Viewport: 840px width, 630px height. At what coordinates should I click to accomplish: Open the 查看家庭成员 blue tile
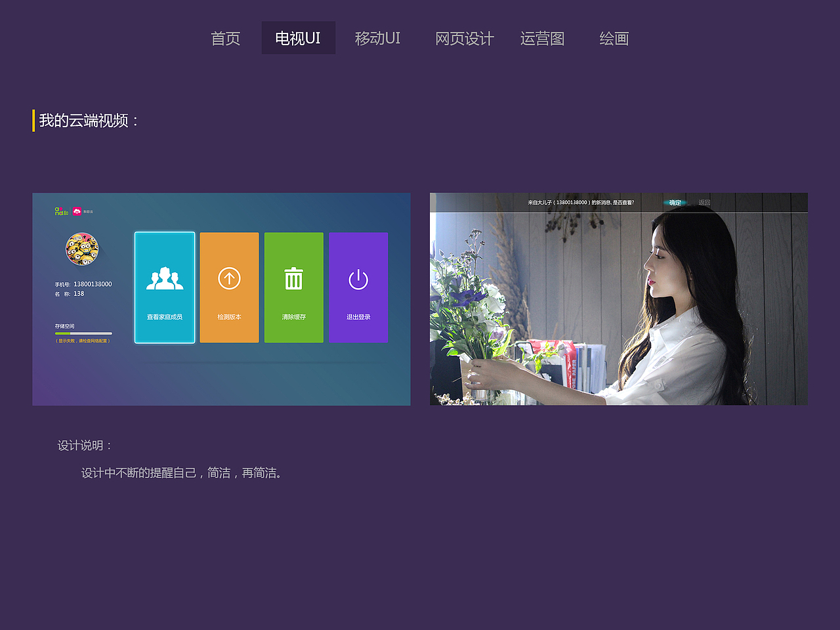click(164, 287)
